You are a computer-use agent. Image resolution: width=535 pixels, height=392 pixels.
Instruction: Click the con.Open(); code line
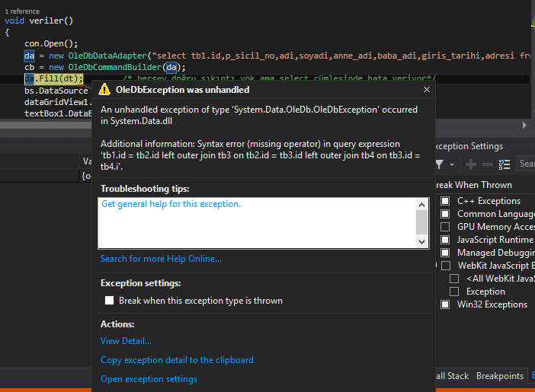click(x=51, y=43)
